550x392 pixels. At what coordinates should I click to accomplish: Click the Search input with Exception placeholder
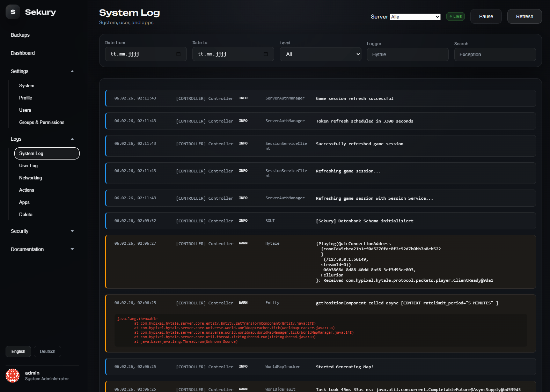495,54
